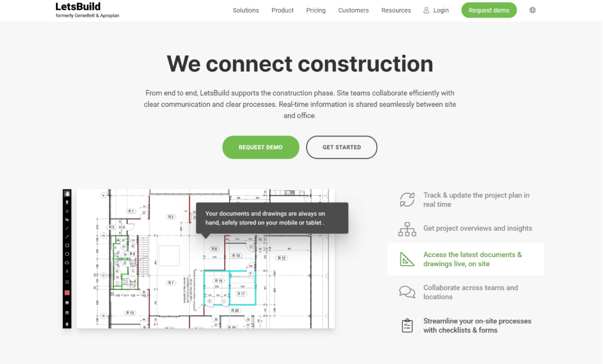Click room label R 2 on floor plan
This screenshot has width=603, height=364.
coord(171,217)
